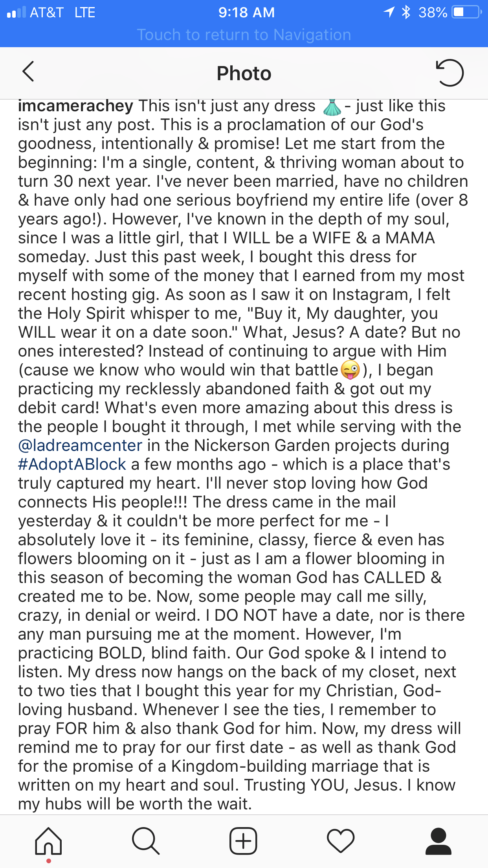The image size is (488, 868).
Task: Open imcamerachey's profile from the username
Action: (x=76, y=106)
